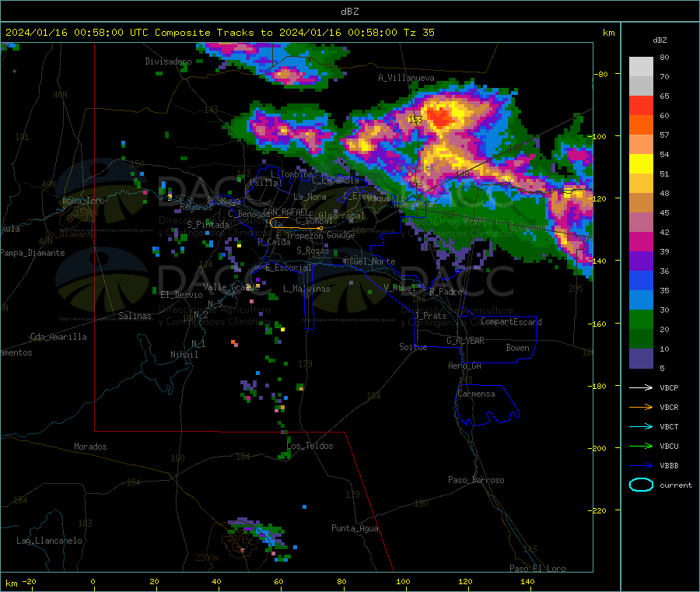Image resolution: width=700 pixels, height=592 pixels.
Task: Click the 'Salinas' map label
Action: 135,316
